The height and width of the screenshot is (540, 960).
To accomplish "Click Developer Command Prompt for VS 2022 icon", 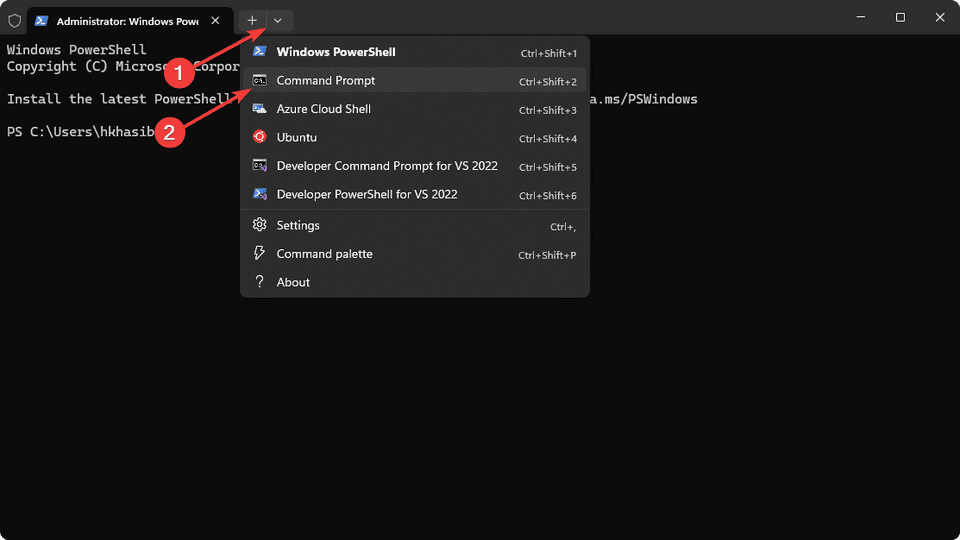I will click(260, 165).
